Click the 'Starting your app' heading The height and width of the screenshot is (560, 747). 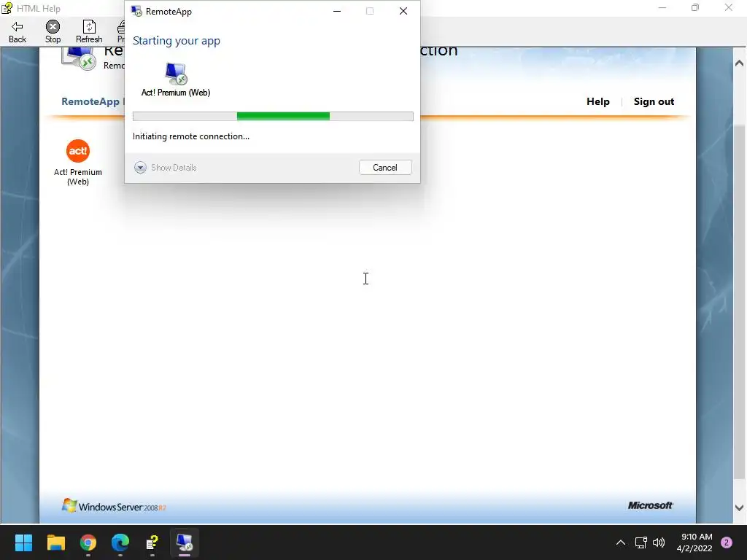pyautogui.click(x=177, y=41)
